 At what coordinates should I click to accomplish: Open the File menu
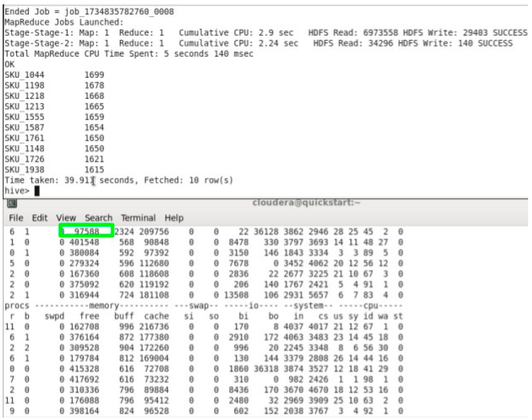coord(16,218)
